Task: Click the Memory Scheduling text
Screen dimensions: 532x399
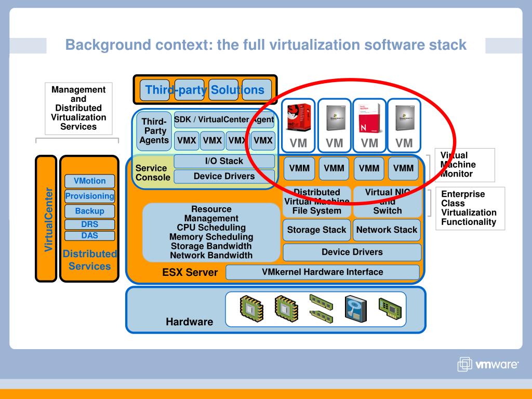Action: pyautogui.click(x=211, y=237)
